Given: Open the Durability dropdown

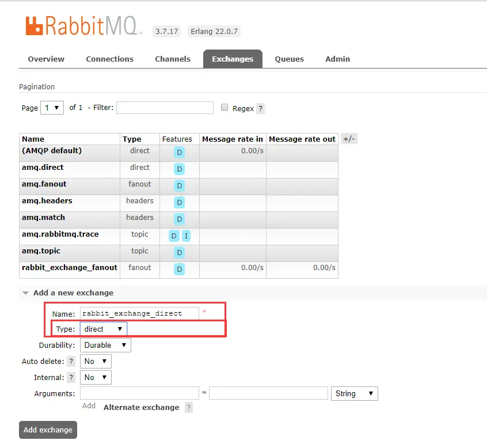Looking at the screenshot, I should 105,345.
